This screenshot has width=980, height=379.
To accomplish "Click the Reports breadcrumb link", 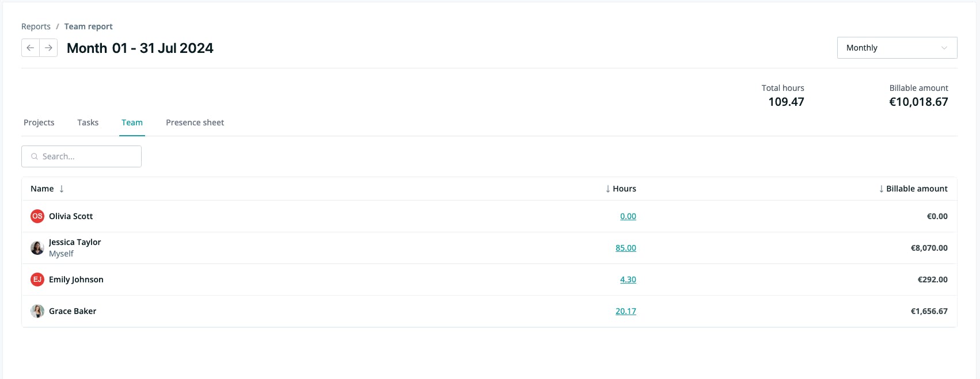I will click(x=36, y=26).
